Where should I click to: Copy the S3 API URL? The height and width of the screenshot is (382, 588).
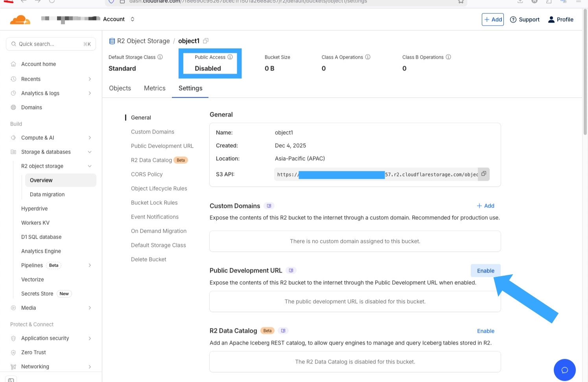(x=484, y=174)
